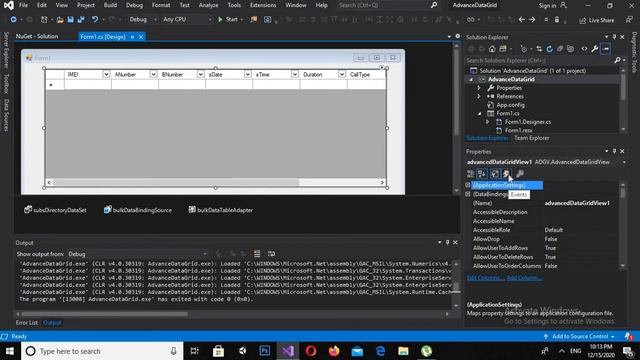Open Duration column filter dropdown
The width and height of the screenshot is (640, 360).
click(342, 74)
